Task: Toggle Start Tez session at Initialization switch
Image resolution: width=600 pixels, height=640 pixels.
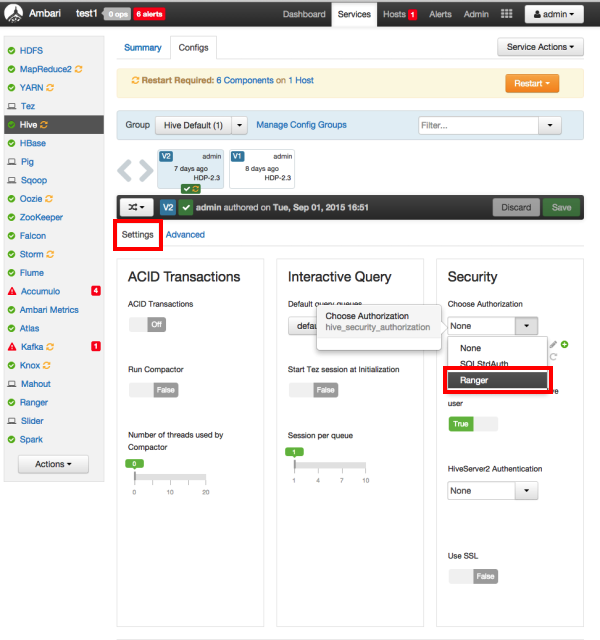Action: [313, 390]
